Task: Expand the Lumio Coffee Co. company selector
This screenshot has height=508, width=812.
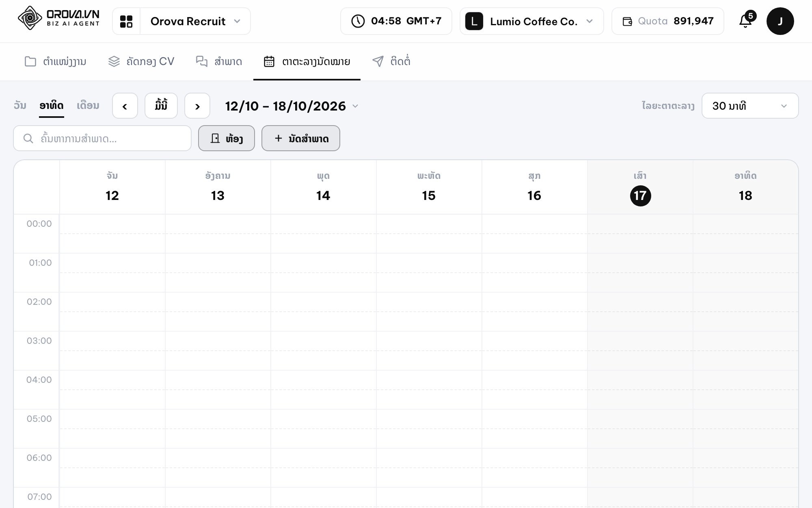Action: pos(531,21)
